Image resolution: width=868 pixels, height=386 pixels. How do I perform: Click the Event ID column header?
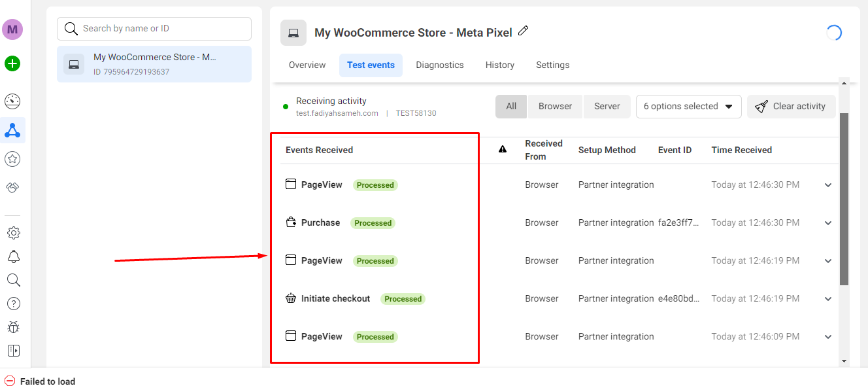pos(675,150)
